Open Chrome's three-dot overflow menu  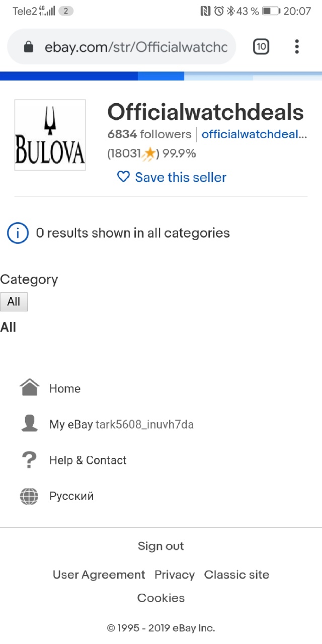[x=297, y=47]
